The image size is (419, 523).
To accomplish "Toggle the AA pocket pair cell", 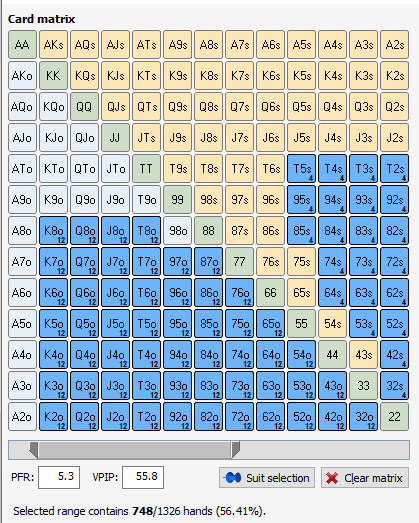I will click(22, 45).
